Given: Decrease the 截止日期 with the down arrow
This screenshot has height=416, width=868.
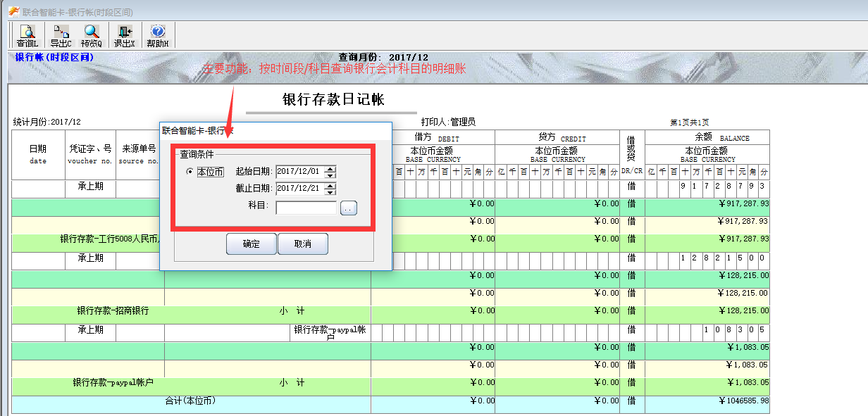Looking at the screenshot, I should [330, 191].
